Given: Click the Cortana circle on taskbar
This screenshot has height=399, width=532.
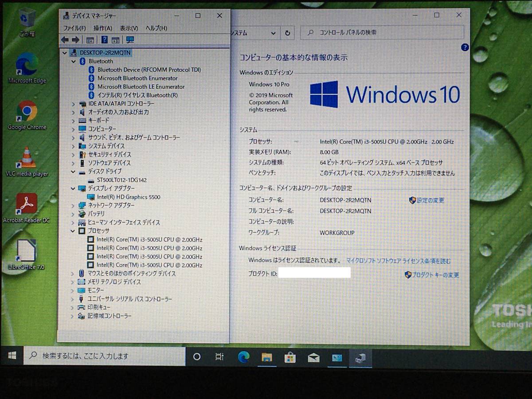Looking at the screenshot, I should point(197,356).
